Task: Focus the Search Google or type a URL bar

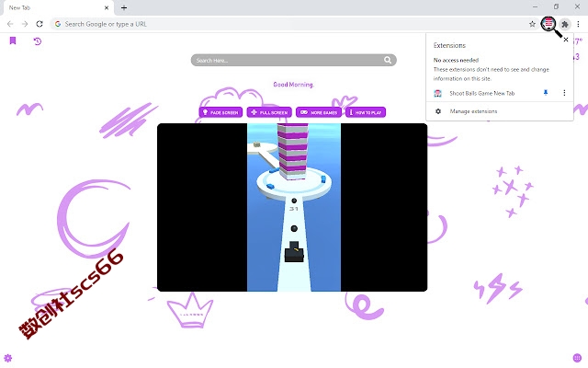Action: [292, 24]
